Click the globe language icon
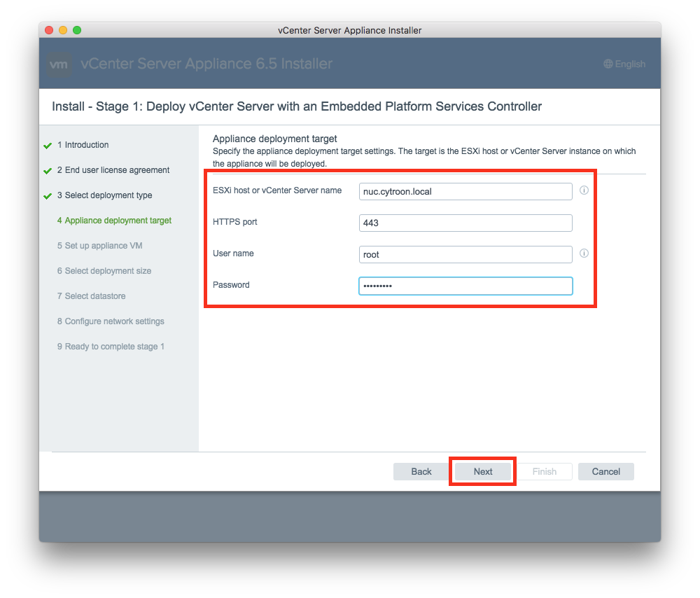The image size is (700, 598). [608, 64]
